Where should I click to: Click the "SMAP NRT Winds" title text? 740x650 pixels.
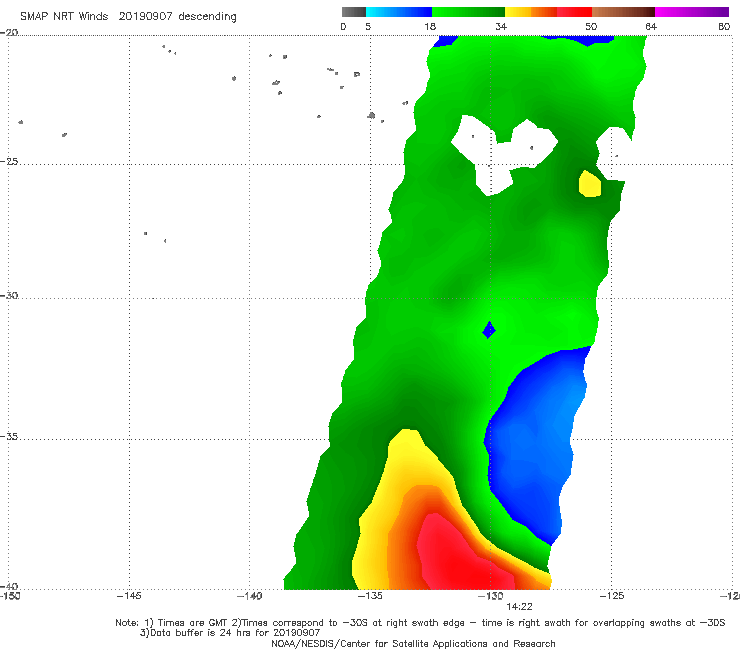click(x=64, y=16)
